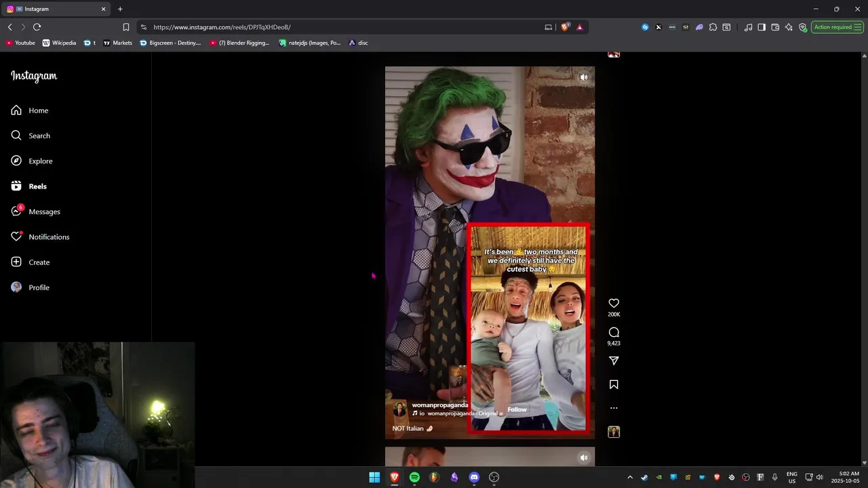This screenshot has width=868, height=488.
Task: Bookmark this page in the browser
Action: coord(125,27)
